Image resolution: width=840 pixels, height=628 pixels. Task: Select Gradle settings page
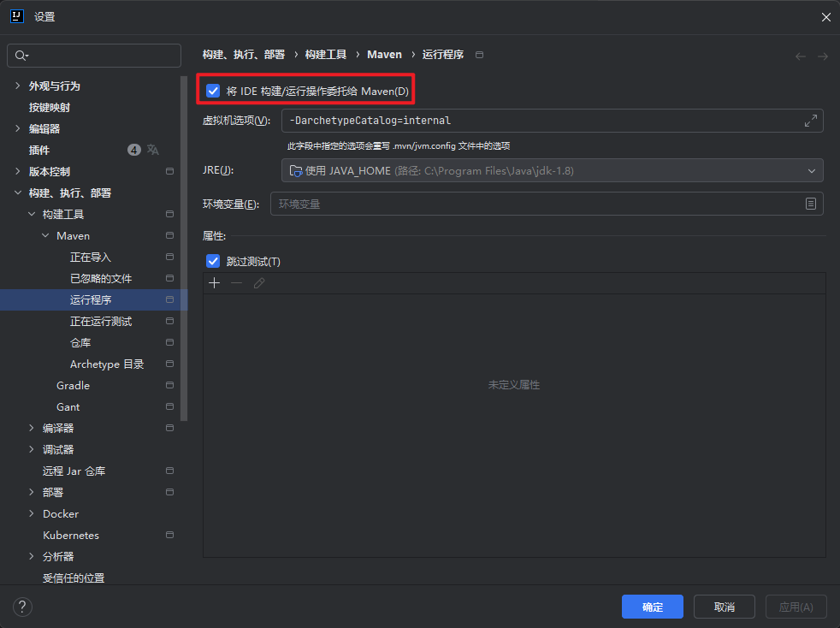(x=73, y=386)
